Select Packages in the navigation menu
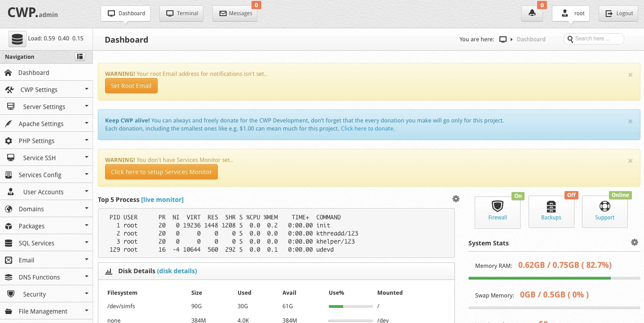 point(46,226)
